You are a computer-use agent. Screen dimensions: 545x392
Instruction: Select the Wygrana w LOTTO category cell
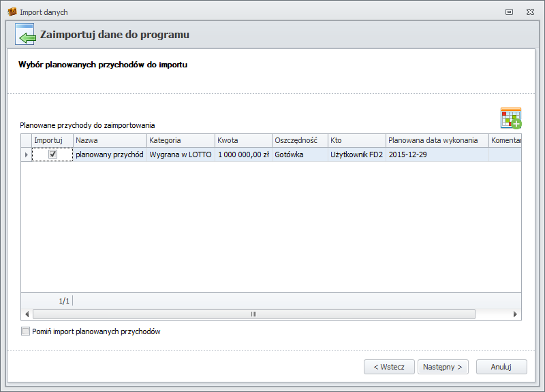180,155
